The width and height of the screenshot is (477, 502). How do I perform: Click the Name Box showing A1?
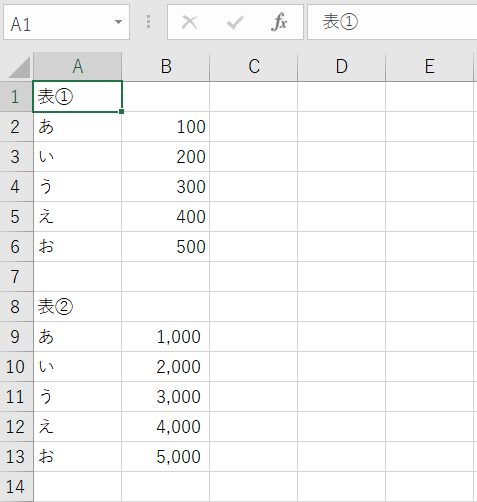[66, 22]
